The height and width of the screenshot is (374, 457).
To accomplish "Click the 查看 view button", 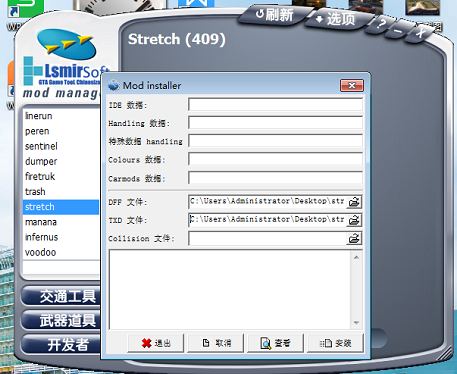I will click(276, 343).
